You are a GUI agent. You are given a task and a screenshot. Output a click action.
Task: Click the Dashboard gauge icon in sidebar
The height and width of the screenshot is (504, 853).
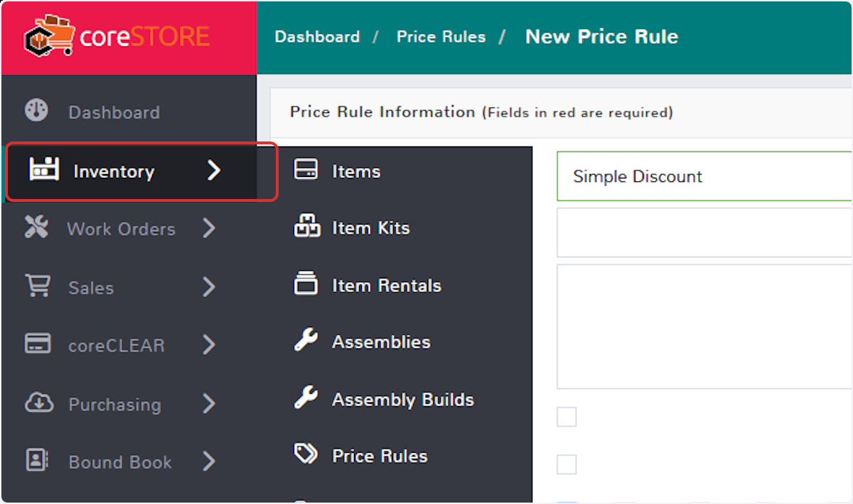(36, 110)
